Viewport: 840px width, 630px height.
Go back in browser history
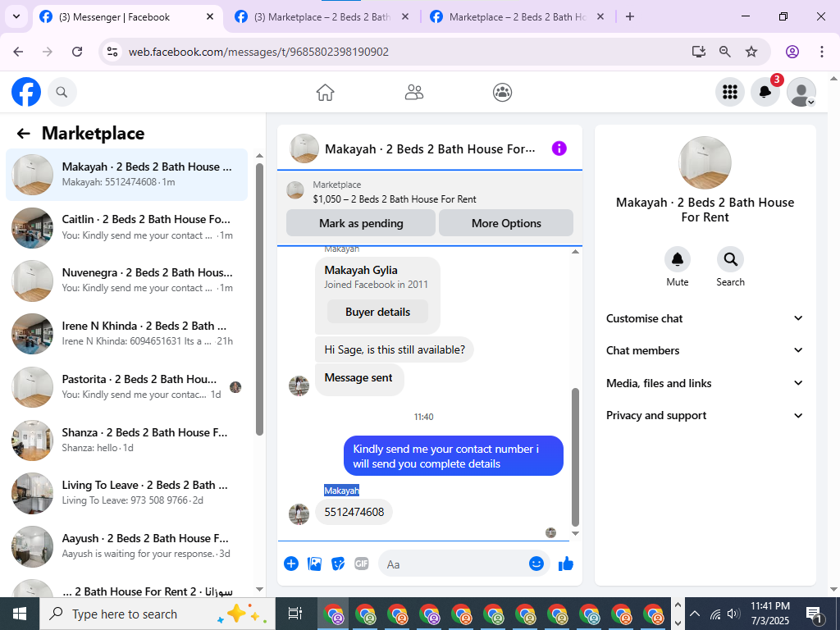point(18,52)
